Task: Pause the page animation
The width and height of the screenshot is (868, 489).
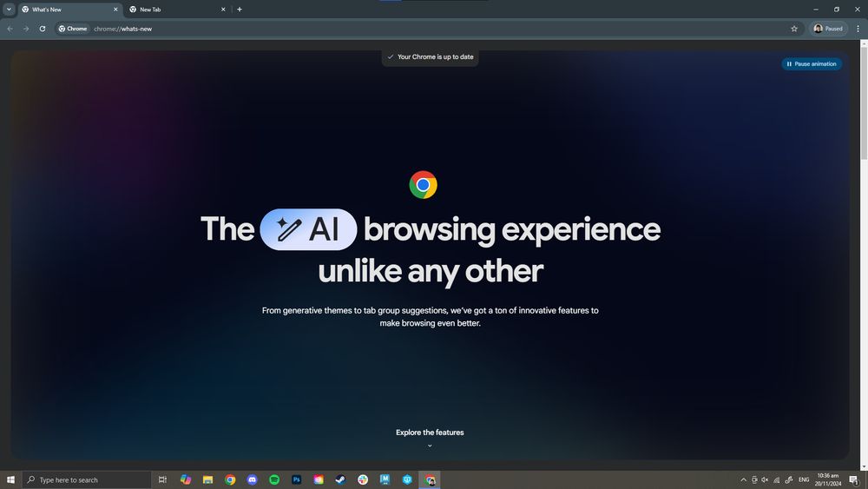Action: point(812,63)
